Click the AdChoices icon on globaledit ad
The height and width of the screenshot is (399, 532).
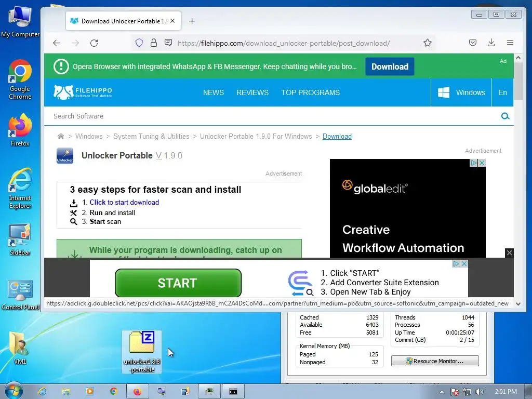click(x=474, y=163)
